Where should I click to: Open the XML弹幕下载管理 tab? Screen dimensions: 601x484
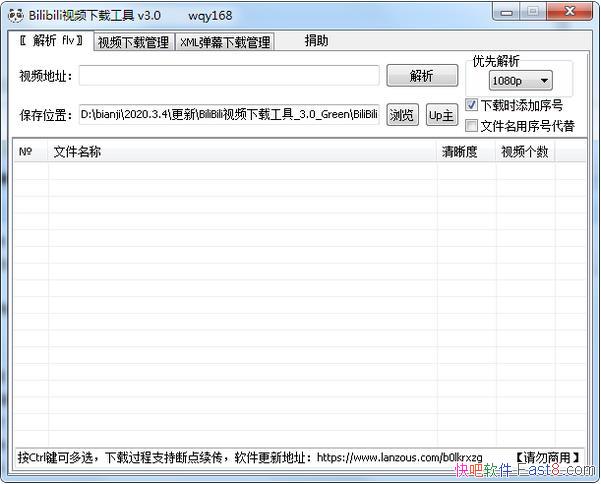coord(225,42)
